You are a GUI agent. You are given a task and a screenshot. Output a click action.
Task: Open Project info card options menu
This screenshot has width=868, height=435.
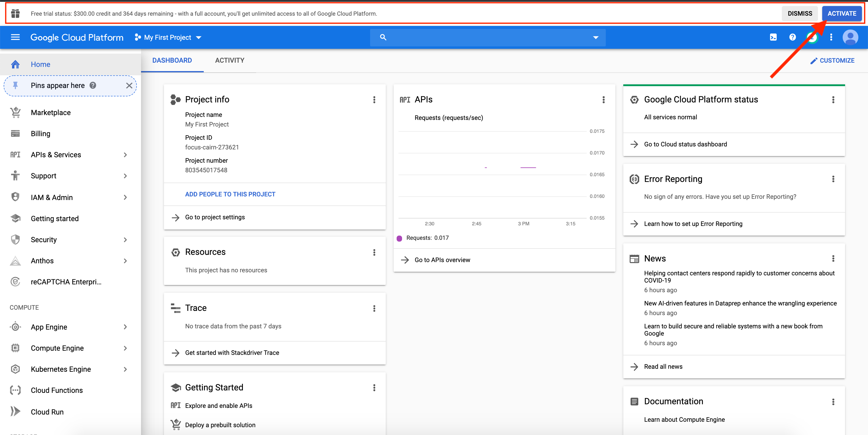coord(374,100)
